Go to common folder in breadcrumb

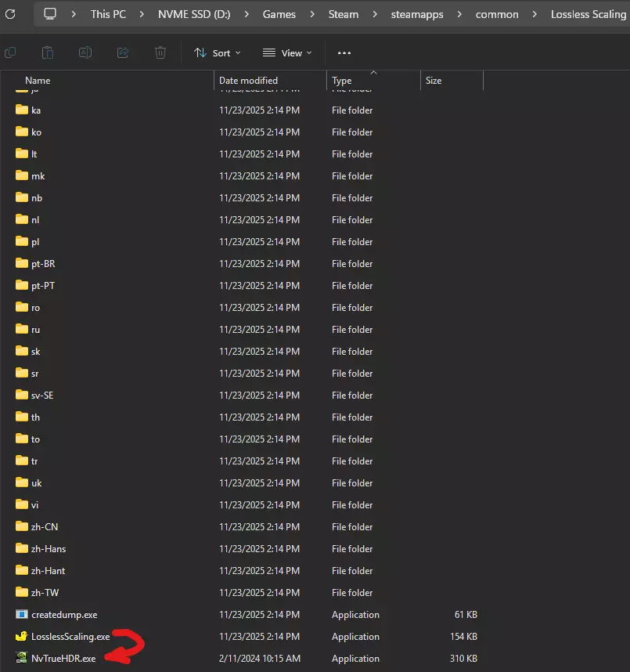pos(497,14)
